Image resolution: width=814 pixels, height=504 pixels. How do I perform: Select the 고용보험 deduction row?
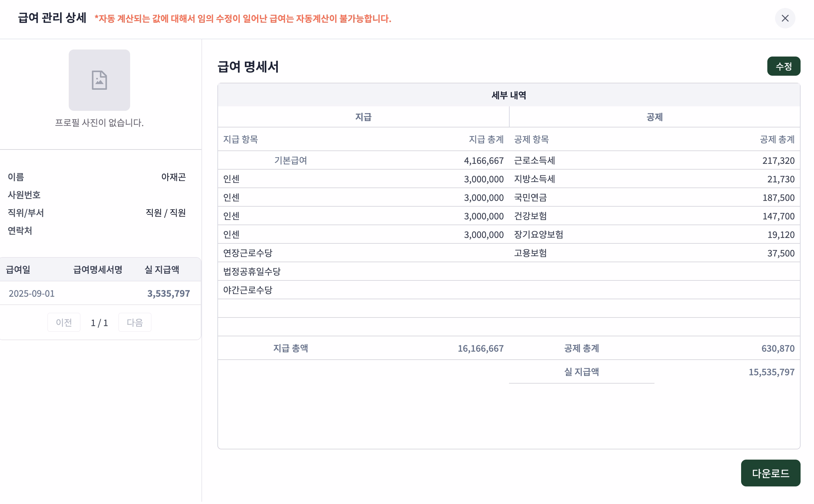click(530, 253)
